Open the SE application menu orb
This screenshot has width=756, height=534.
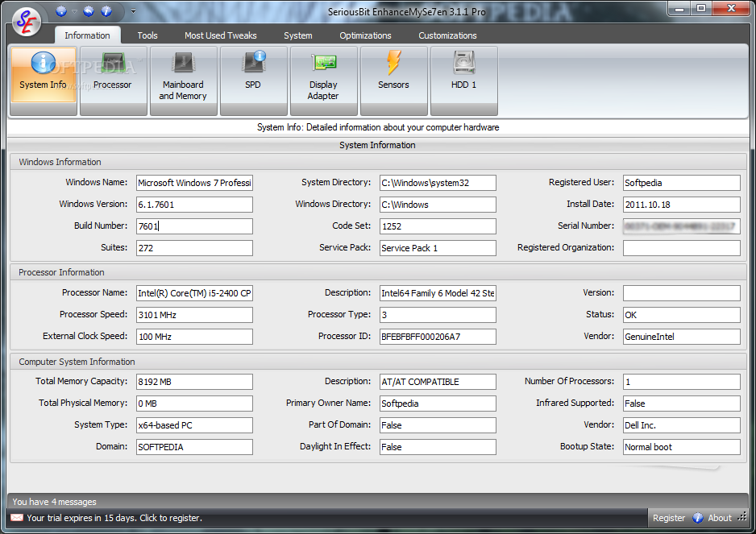click(26, 22)
